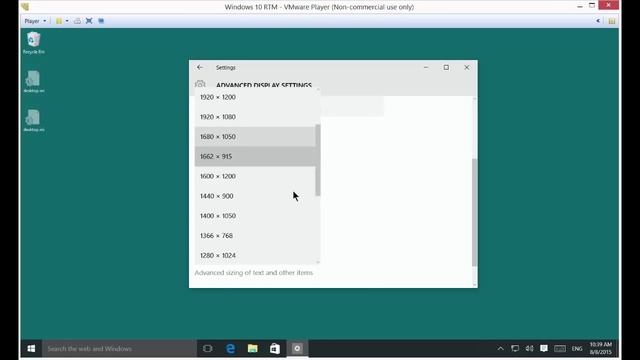
Task: Select the second desktop.ini file icon
Action: (x=33, y=120)
